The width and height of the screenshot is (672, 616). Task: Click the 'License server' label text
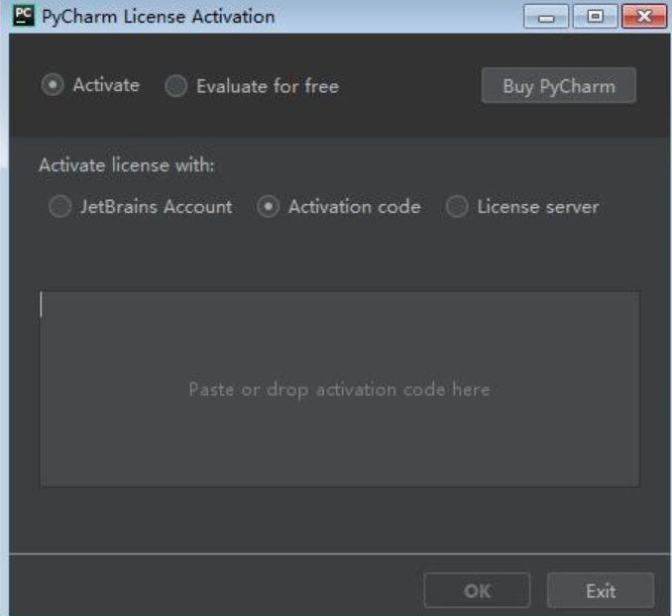click(537, 207)
